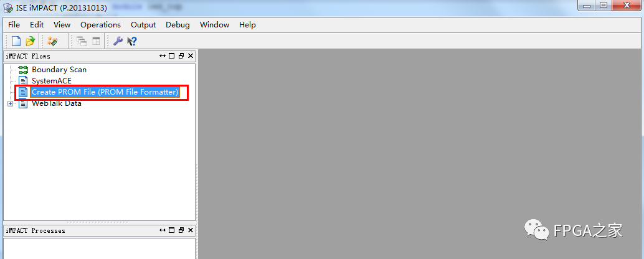Float the iMPACT Processes panel

pos(181,231)
